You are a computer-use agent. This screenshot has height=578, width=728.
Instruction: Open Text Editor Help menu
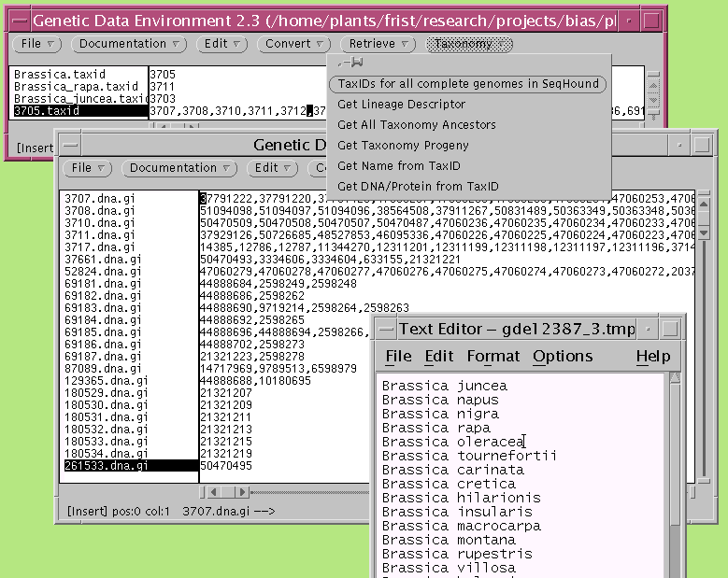[x=653, y=357]
